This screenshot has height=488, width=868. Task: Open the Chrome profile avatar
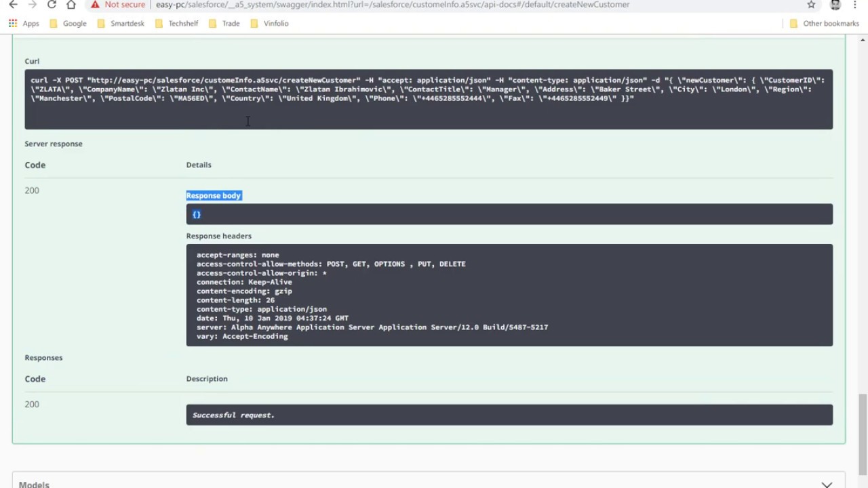pyautogui.click(x=835, y=5)
